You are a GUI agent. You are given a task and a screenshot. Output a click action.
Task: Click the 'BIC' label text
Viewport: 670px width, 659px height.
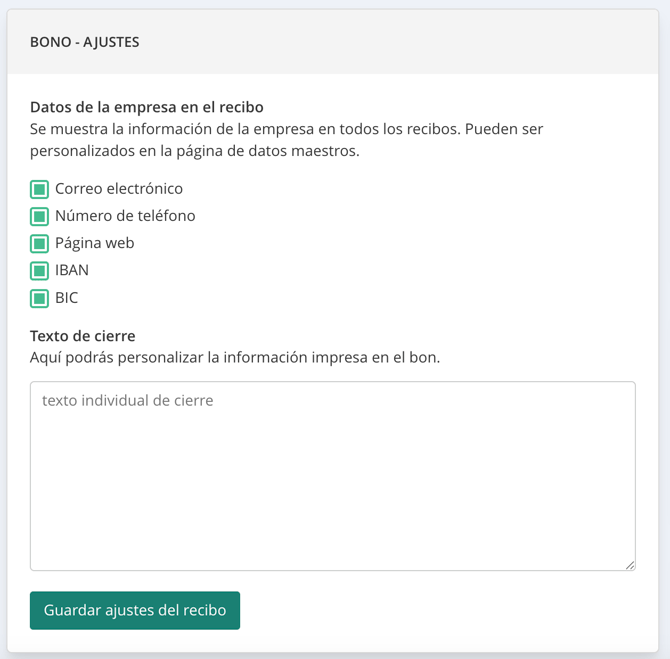tap(67, 298)
